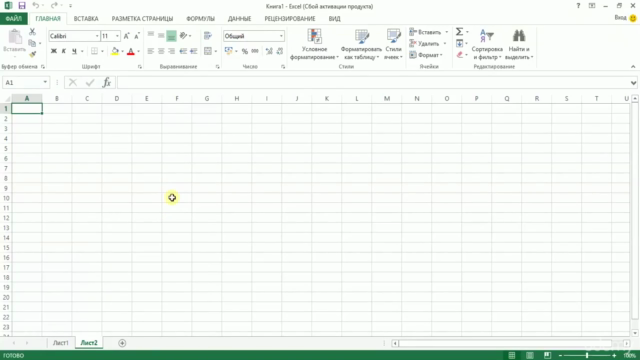The height and width of the screenshot is (360, 640).
Task: Click the Fill down icon
Action: pyautogui.click(x=460, y=43)
